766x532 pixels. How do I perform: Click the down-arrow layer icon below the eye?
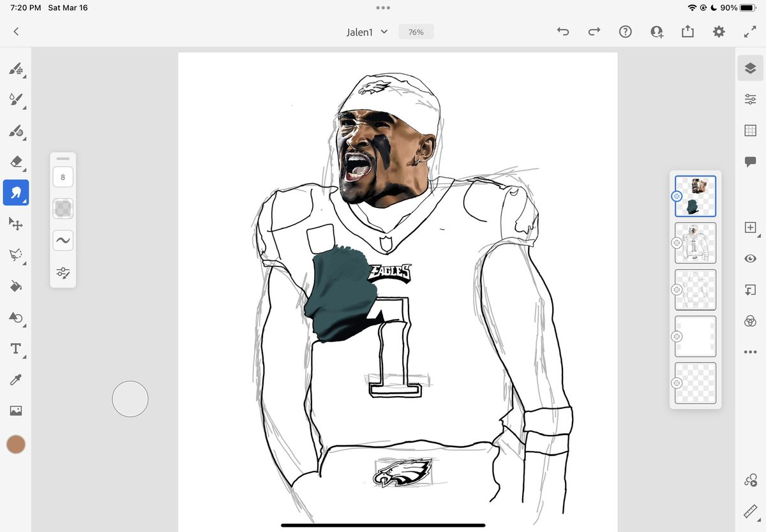pyautogui.click(x=750, y=290)
